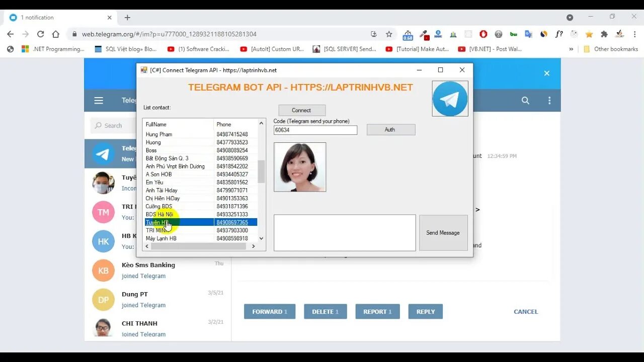Click the install app icon in address bar

[374, 34]
